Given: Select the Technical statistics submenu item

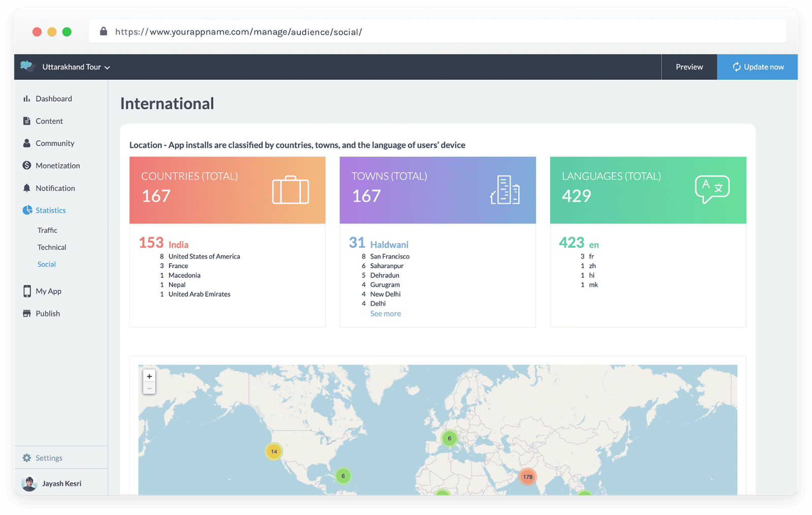Looking at the screenshot, I should (52, 247).
